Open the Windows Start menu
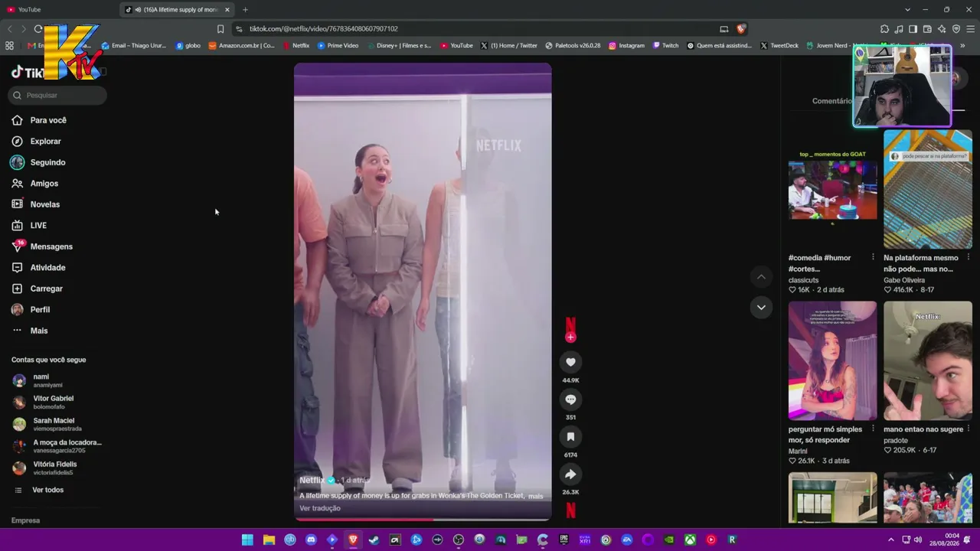The height and width of the screenshot is (551, 980). [247, 540]
